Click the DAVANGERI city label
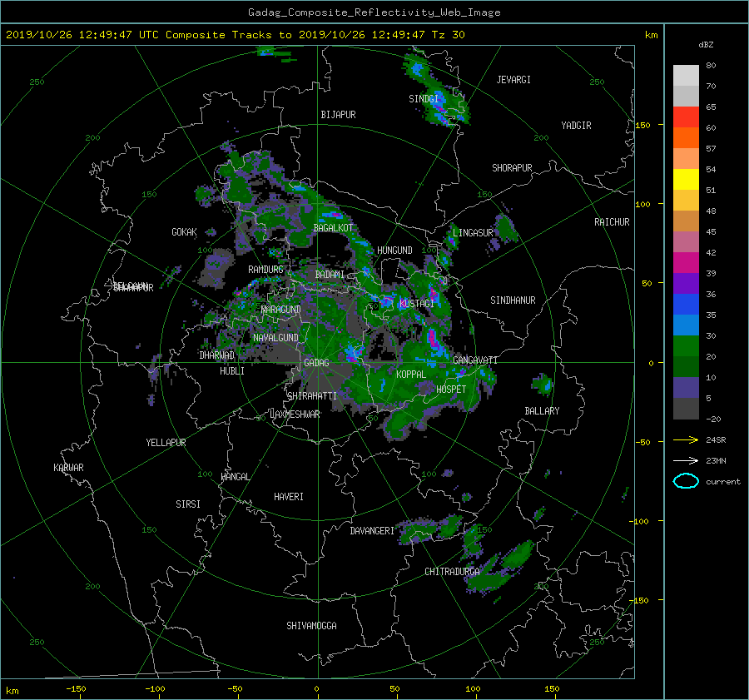 tap(372, 531)
